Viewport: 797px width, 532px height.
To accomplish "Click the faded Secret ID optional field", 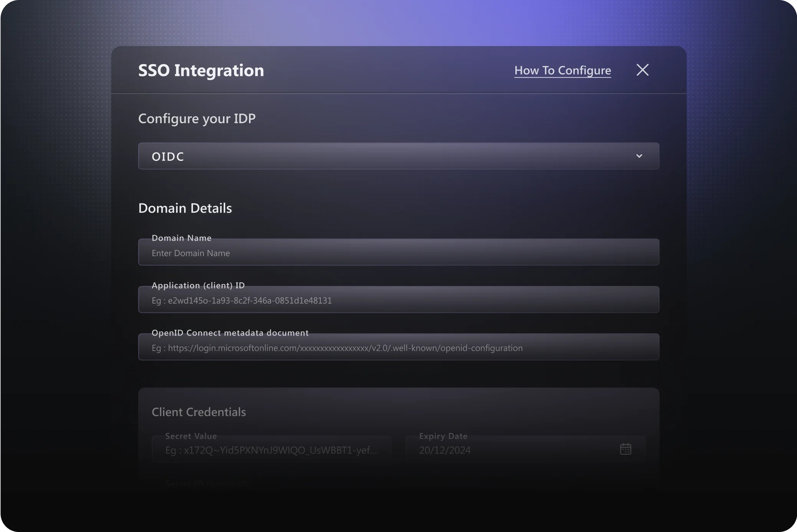I will pyautogui.click(x=206, y=484).
